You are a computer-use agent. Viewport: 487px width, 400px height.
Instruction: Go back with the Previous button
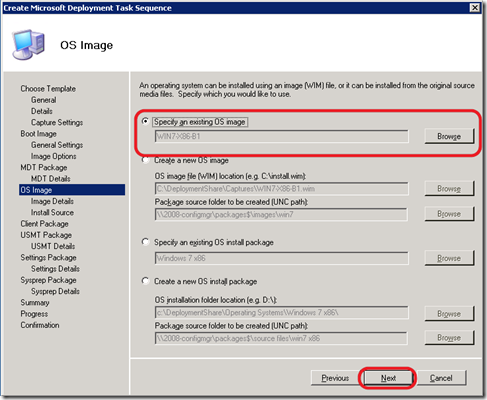[335, 378]
